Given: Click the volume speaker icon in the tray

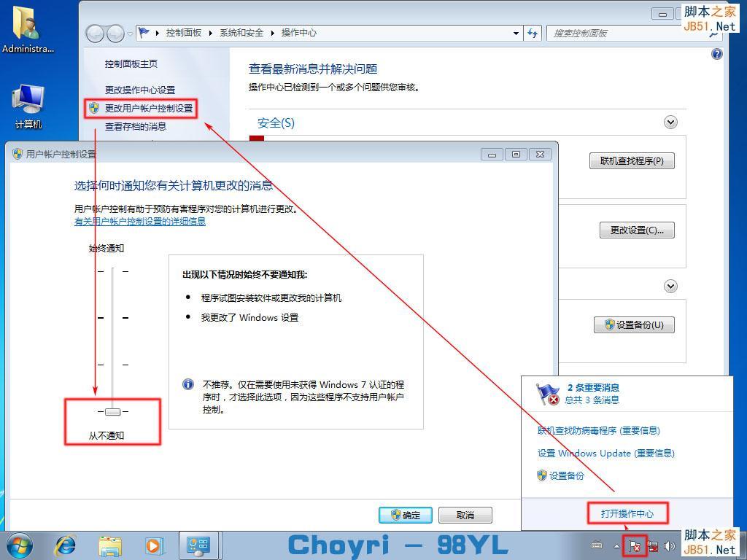Looking at the screenshot, I should pos(669,546).
